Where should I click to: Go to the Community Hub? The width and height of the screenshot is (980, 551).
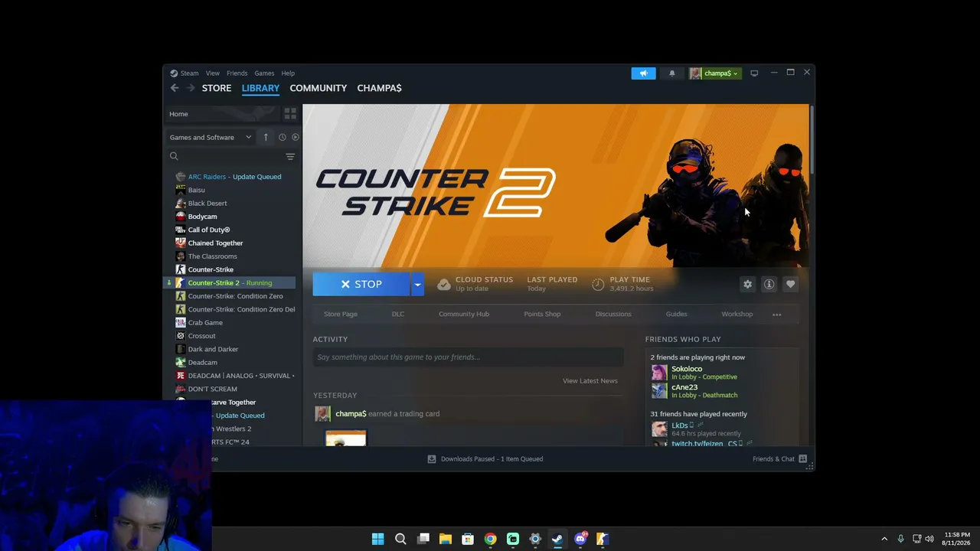(464, 315)
